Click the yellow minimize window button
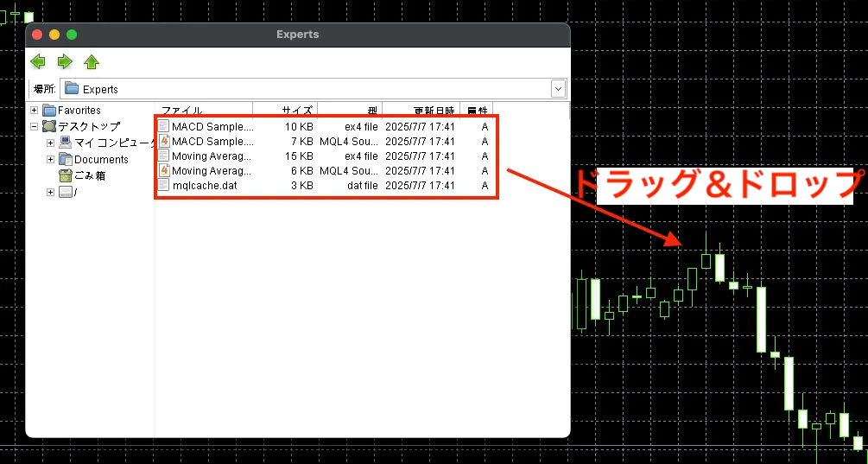The image size is (868, 464). click(54, 35)
